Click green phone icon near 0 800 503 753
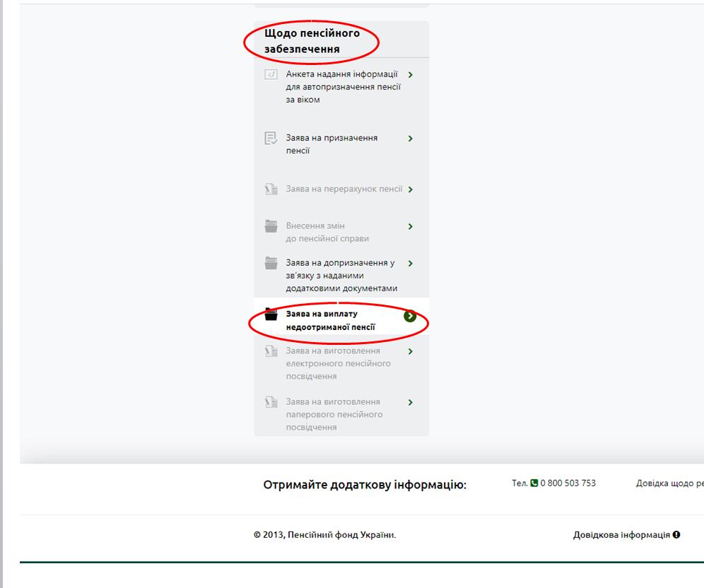Image resolution: width=704 pixels, height=588 pixels. pos(534,483)
